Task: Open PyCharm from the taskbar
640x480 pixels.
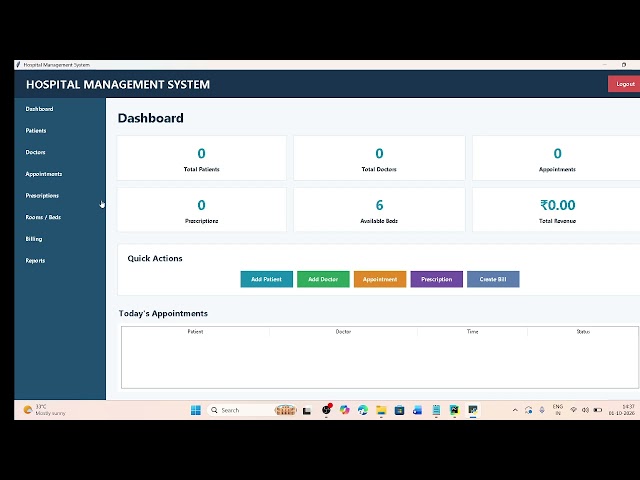Action: click(x=454, y=410)
